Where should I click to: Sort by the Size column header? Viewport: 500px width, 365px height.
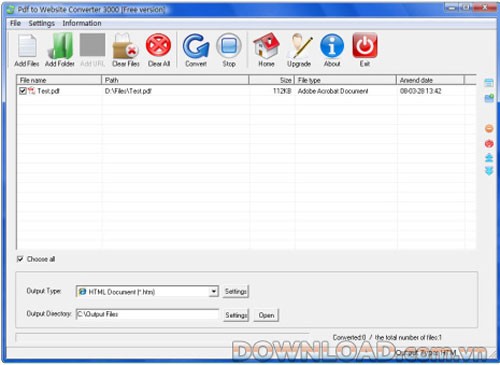click(x=272, y=80)
